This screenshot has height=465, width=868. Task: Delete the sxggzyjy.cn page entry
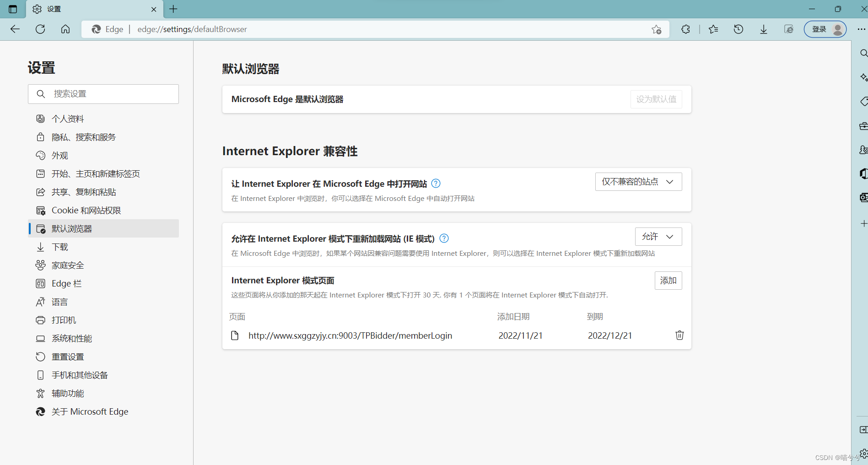[x=679, y=335]
